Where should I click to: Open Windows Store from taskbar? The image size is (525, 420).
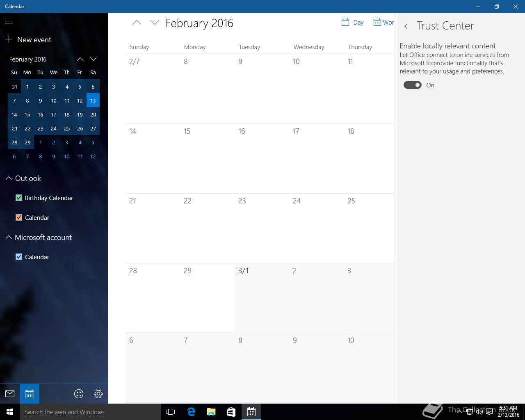coord(231,412)
